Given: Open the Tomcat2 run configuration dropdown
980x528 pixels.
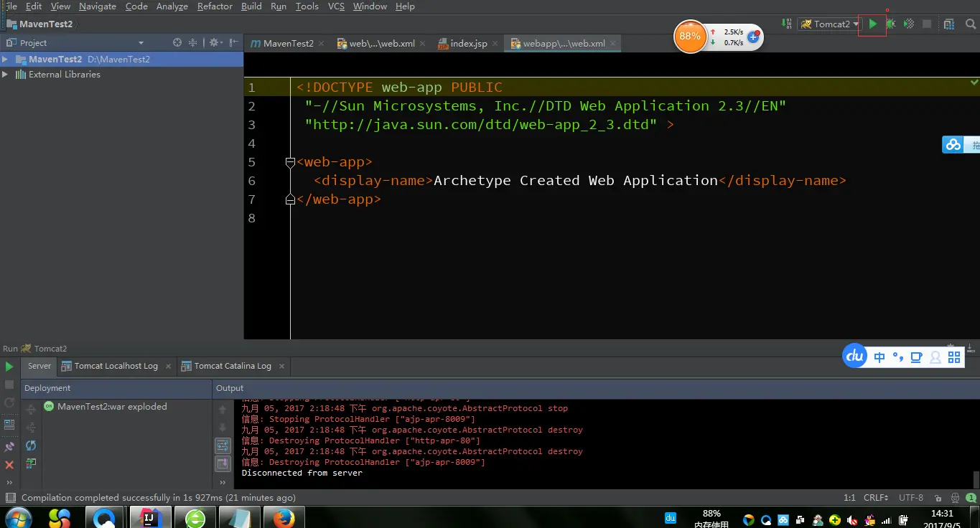Looking at the screenshot, I should click(829, 24).
